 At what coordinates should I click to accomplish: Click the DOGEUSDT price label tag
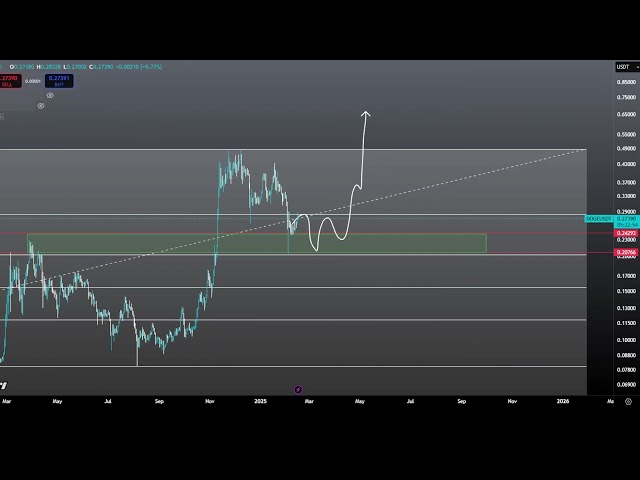pos(597,217)
